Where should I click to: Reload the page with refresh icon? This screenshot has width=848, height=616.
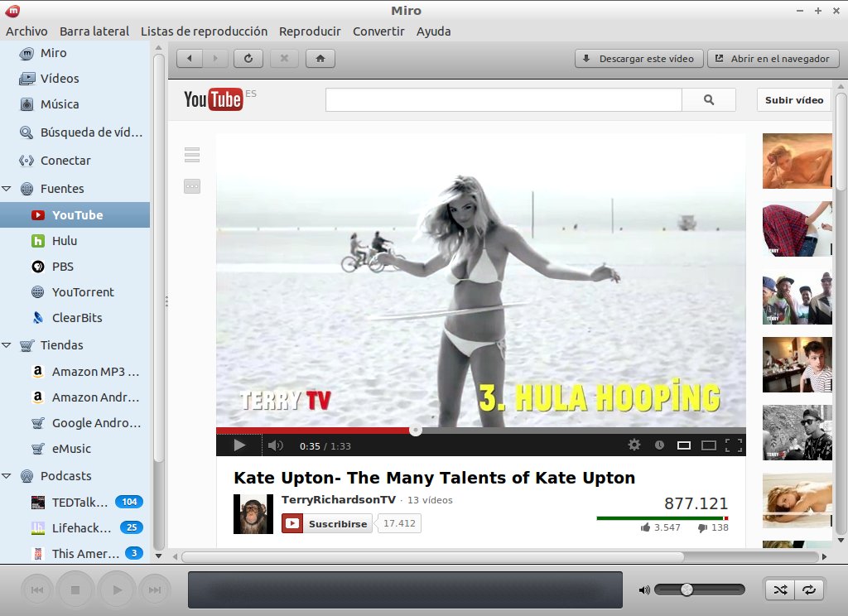pos(248,59)
